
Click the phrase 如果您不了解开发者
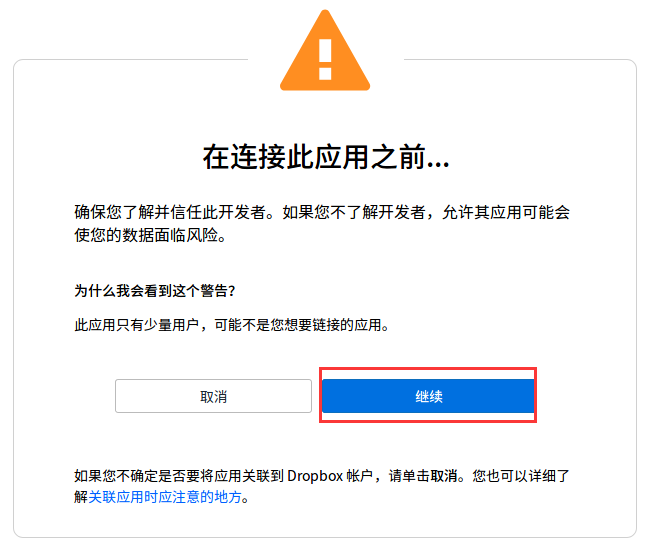click(x=354, y=212)
